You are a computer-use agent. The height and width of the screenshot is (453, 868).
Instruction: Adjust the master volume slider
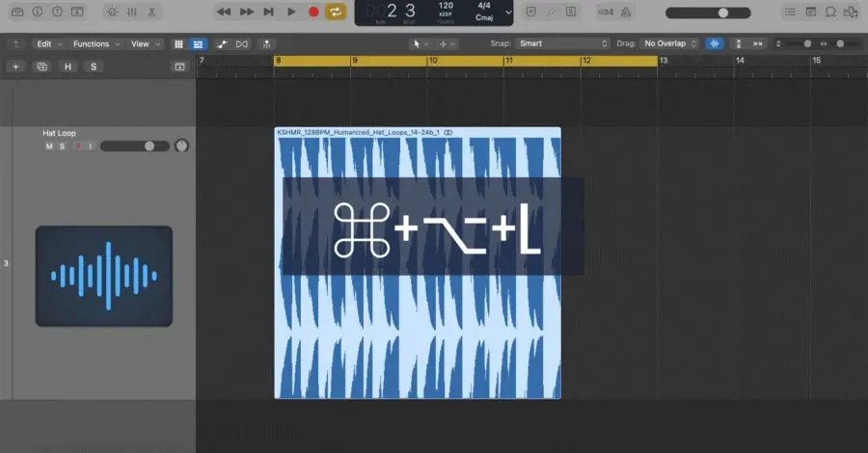[708, 13]
